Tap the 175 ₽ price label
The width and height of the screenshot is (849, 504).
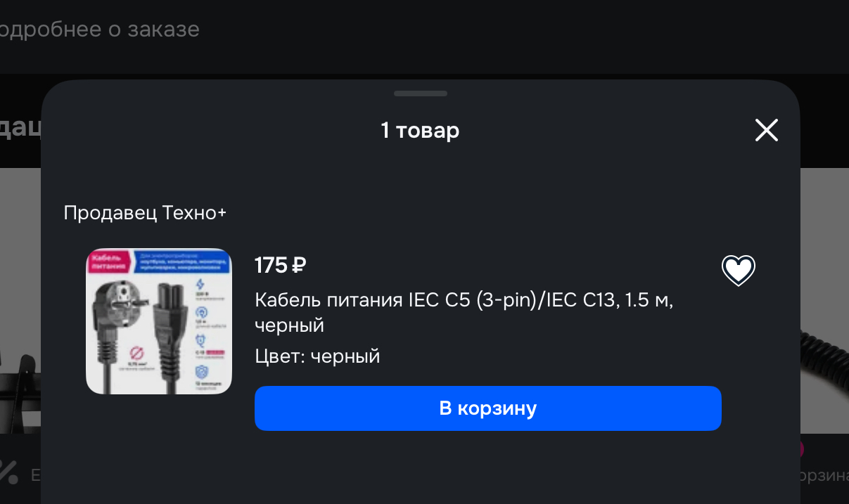click(280, 265)
